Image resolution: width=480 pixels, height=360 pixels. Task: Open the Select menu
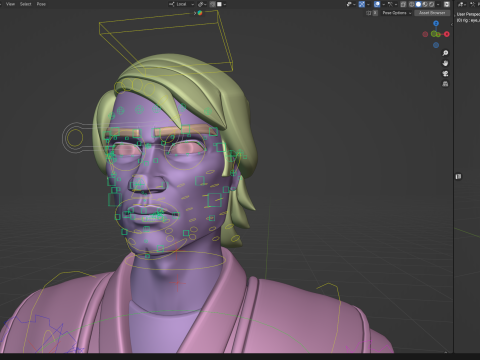click(25, 4)
